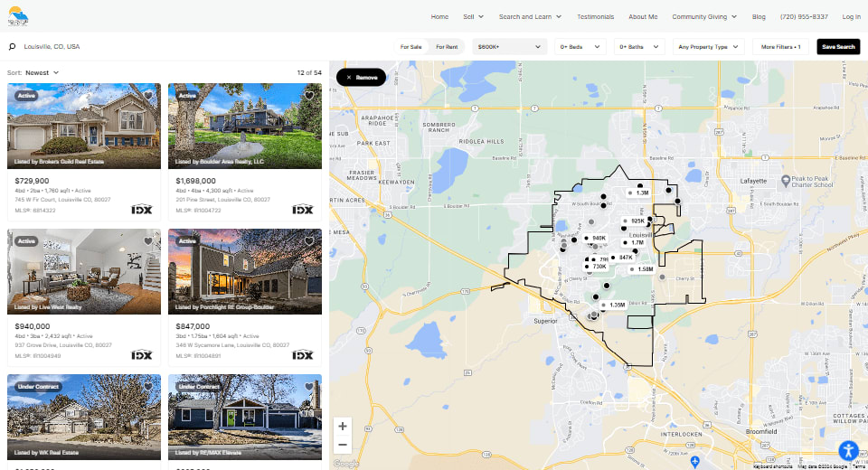Screen dimensions: 868x470
Task: Zoom in on the map
Action: coord(343,427)
